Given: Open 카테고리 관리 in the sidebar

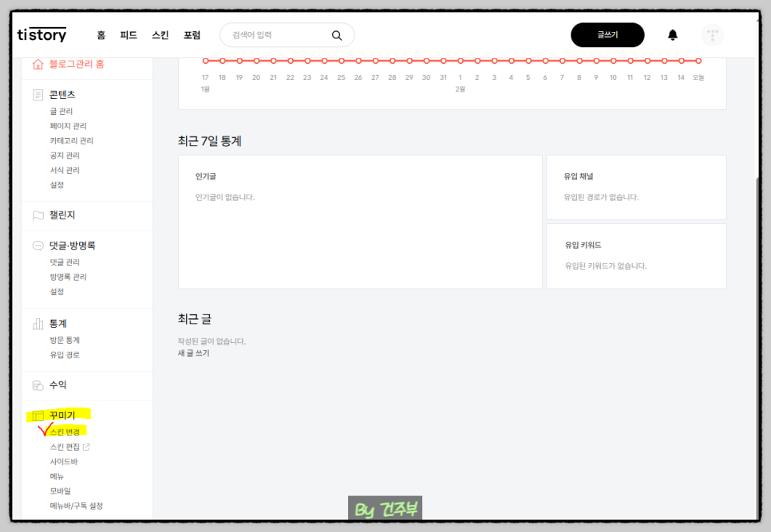Looking at the screenshot, I should click(x=71, y=140).
